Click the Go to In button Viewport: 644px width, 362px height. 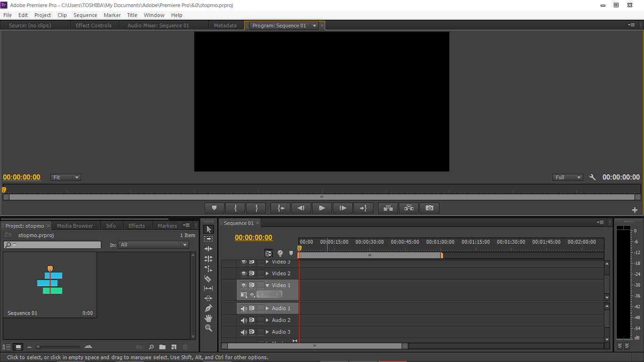(281, 208)
